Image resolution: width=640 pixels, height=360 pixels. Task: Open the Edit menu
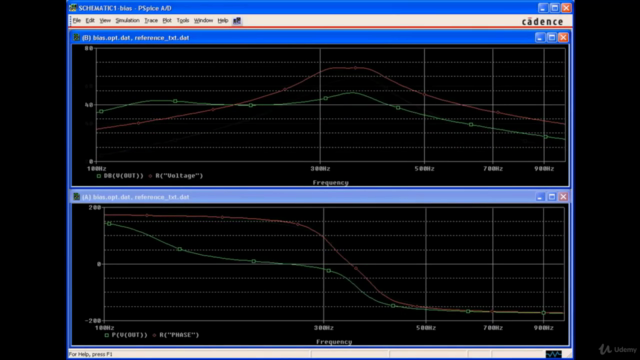point(90,20)
